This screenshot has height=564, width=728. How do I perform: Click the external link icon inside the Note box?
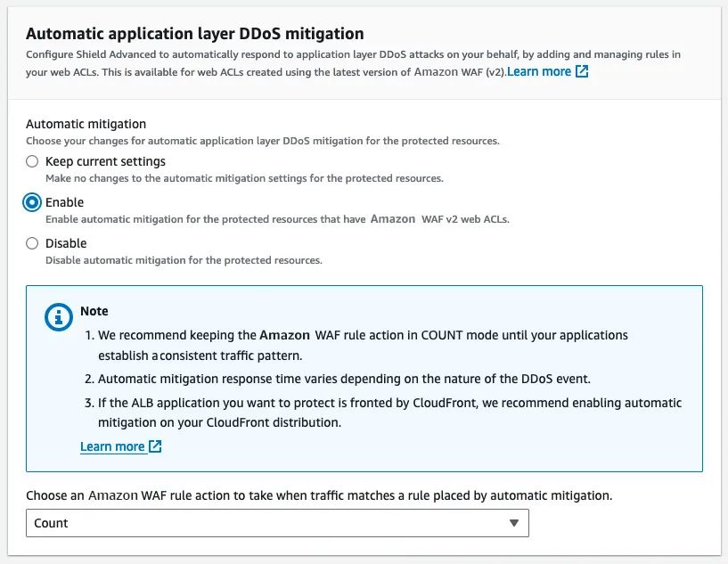[155, 446]
